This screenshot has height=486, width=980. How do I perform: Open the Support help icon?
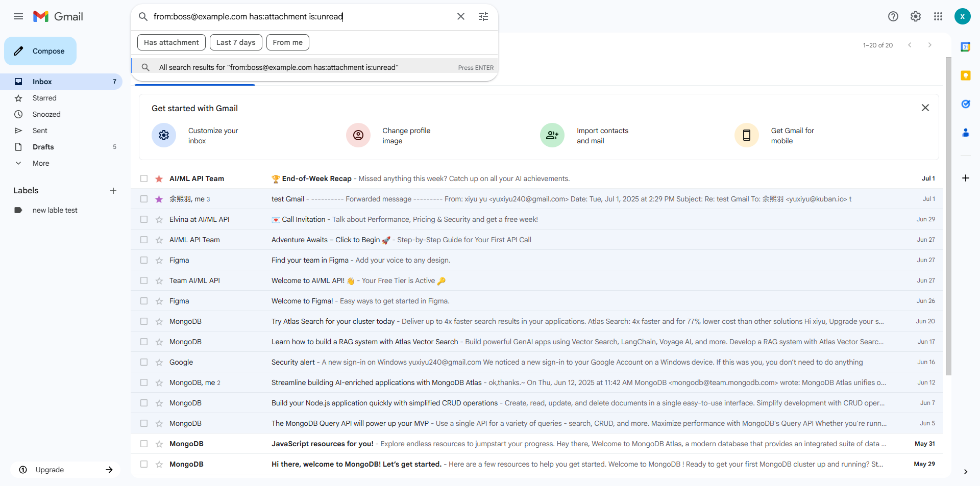coord(893,16)
